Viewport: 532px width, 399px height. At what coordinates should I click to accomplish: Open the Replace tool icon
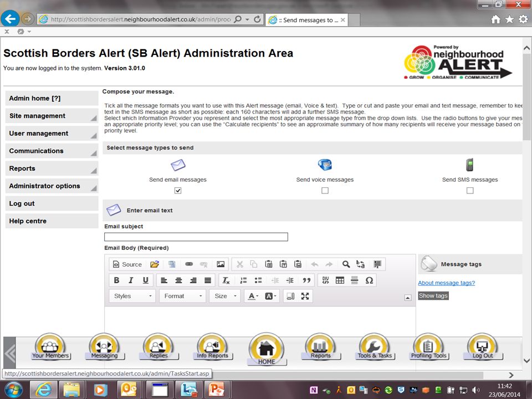tap(360, 264)
